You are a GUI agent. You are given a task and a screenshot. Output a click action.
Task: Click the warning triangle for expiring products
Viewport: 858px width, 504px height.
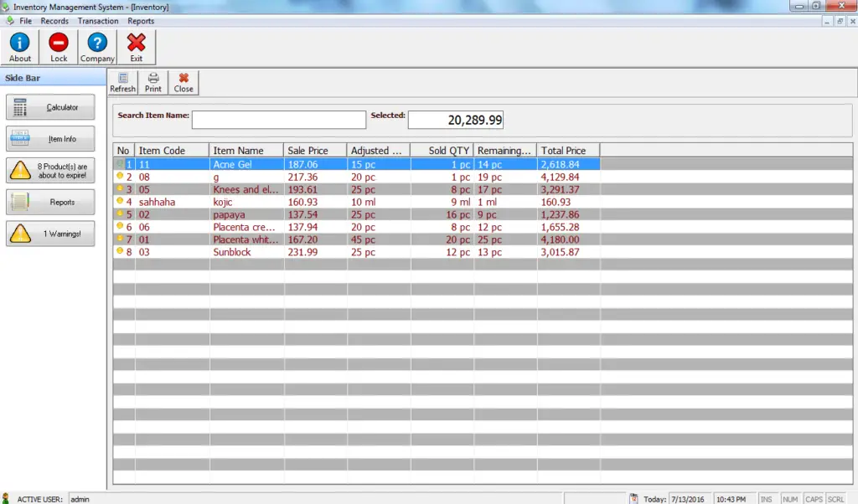50,170
